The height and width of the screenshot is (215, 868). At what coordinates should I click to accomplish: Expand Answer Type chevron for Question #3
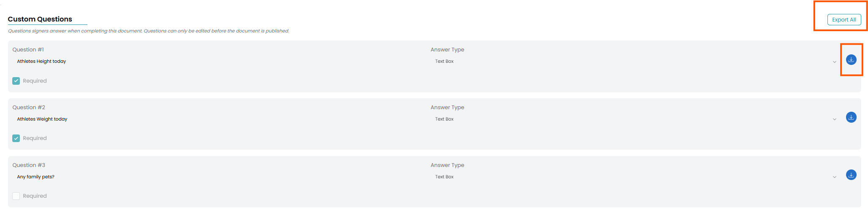point(834,177)
